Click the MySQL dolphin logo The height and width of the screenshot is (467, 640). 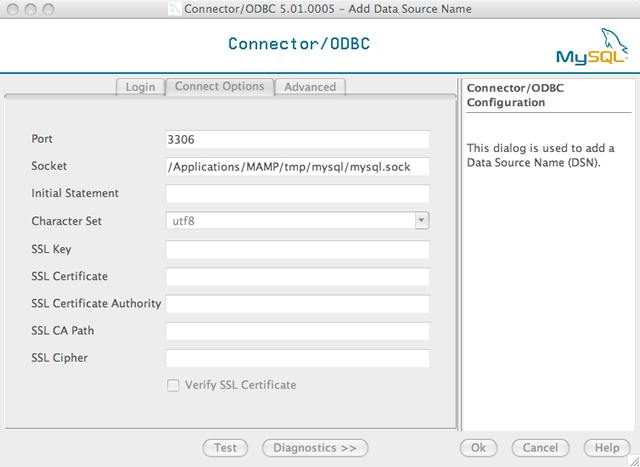tap(592, 46)
